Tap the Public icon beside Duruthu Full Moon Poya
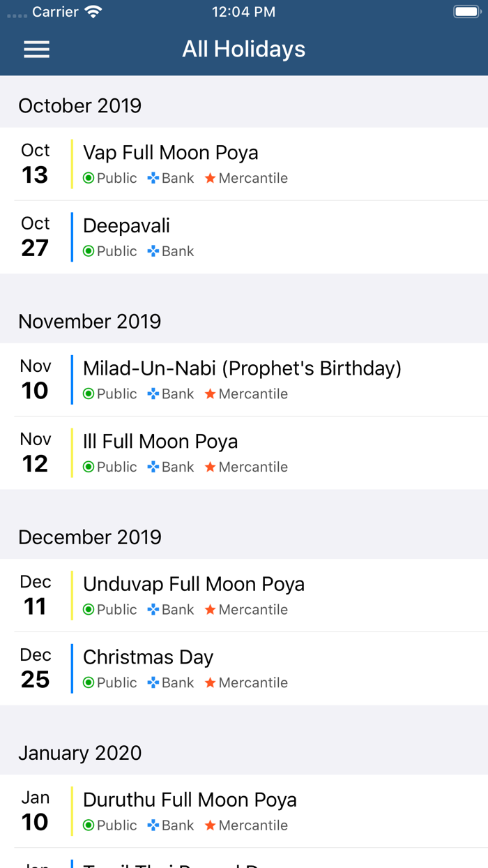488x868 pixels. [89, 825]
